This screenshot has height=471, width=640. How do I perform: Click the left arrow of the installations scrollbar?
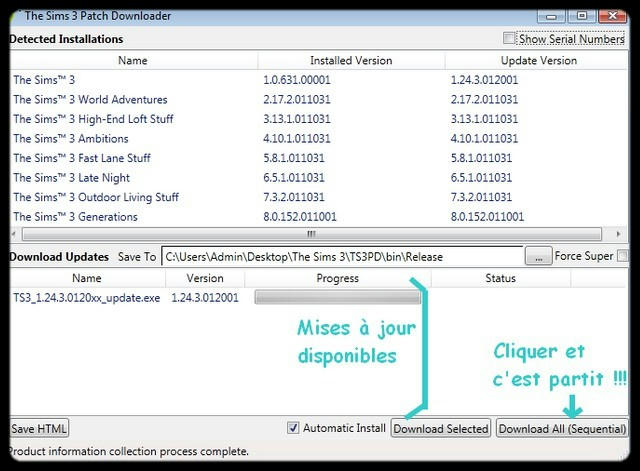[13, 234]
